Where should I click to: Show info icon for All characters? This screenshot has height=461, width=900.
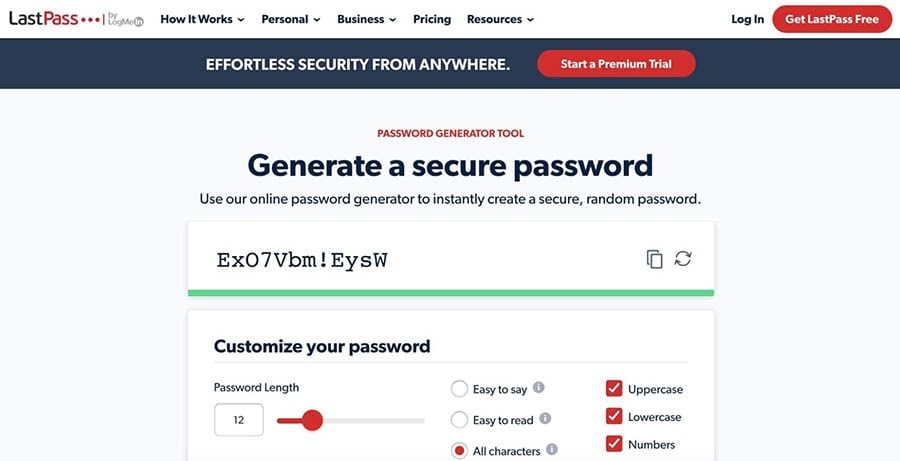552,450
